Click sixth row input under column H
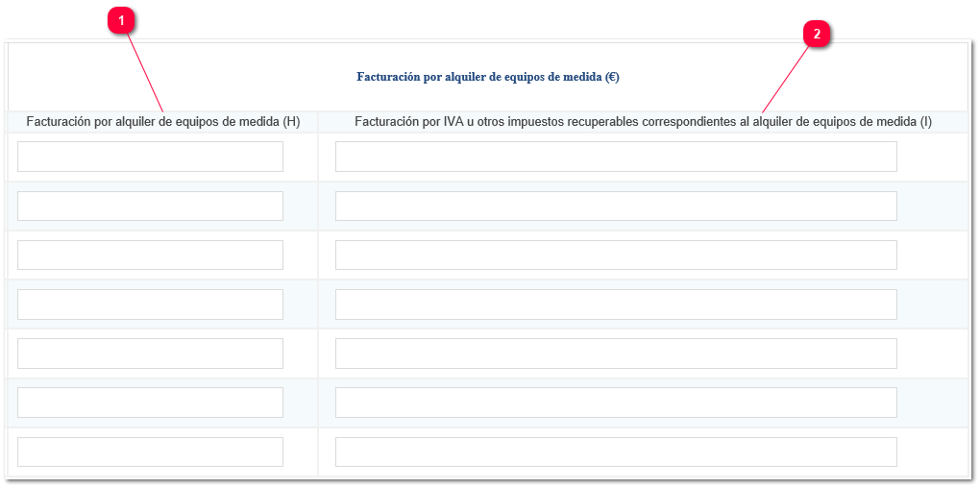980x488 pixels. [150, 403]
